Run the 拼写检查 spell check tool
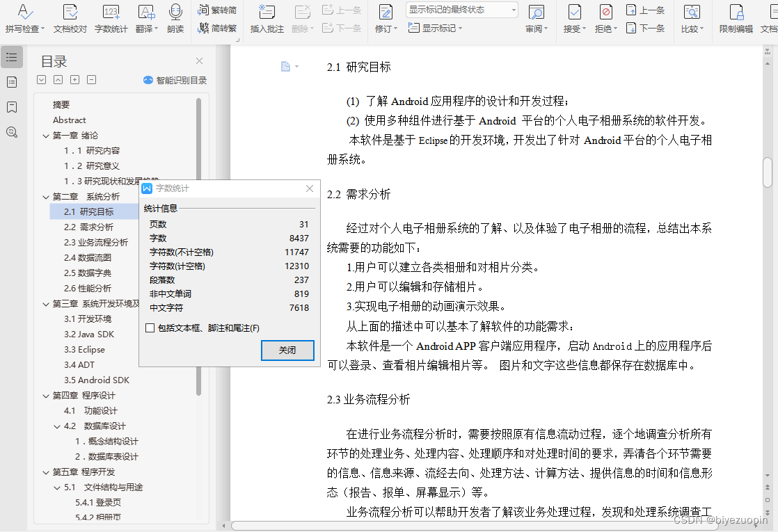778x532 pixels. [x=24, y=18]
